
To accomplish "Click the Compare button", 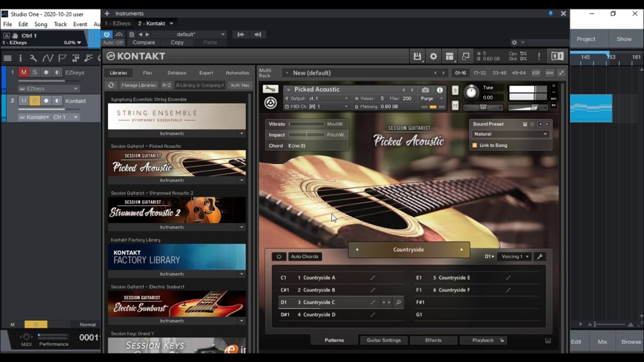I will coord(144,43).
